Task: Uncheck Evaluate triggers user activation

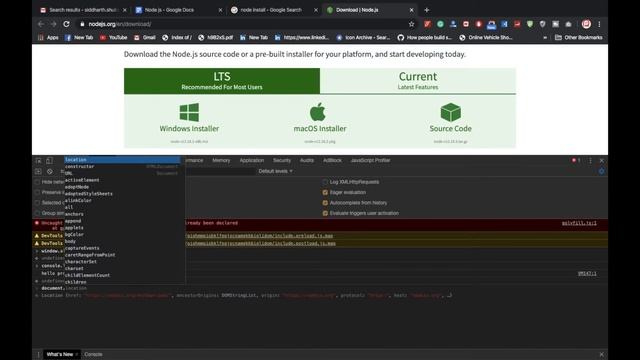Action: click(325, 213)
